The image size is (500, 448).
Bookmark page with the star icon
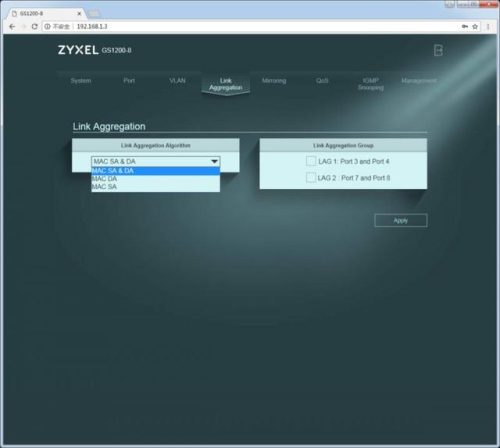(475, 27)
